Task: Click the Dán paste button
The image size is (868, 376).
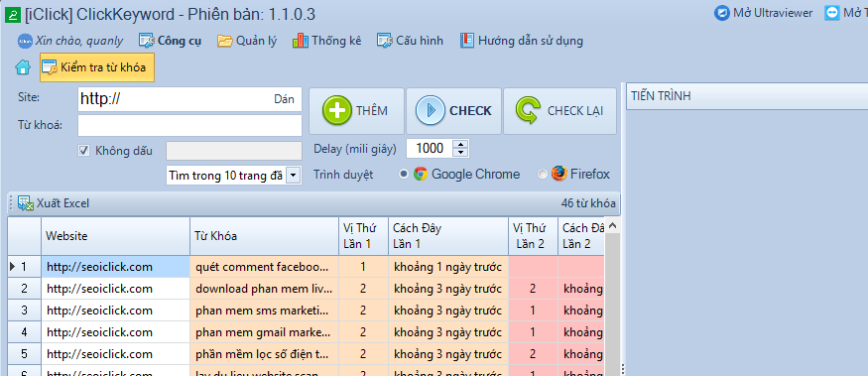Action: [x=284, y=99]
